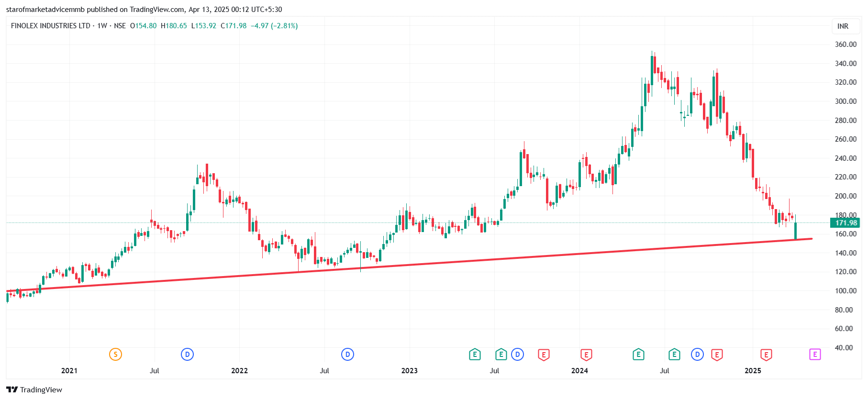Click the 140.00 price axis label
This screenshot has width=868, height=400.
click(x=846, y=253)
